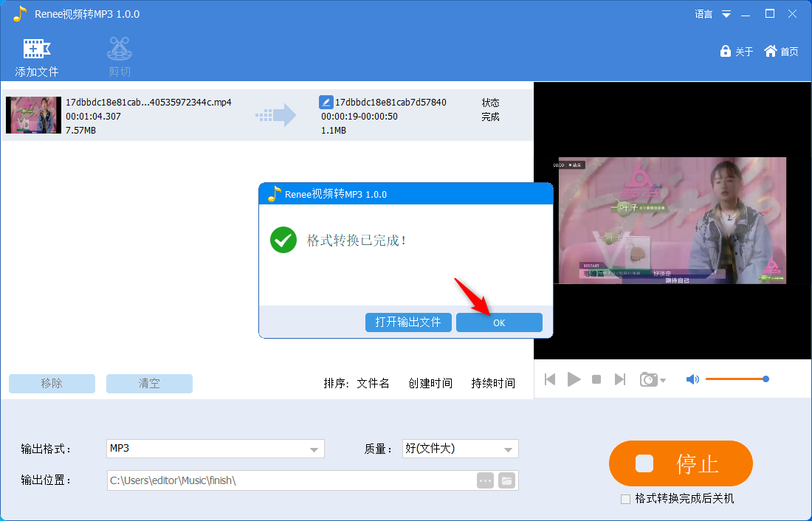The width and height of the screenshot is (812, 521).
Task: Click the source size 7.57MB
Action: pyautogui.click(x=80, y=131)
